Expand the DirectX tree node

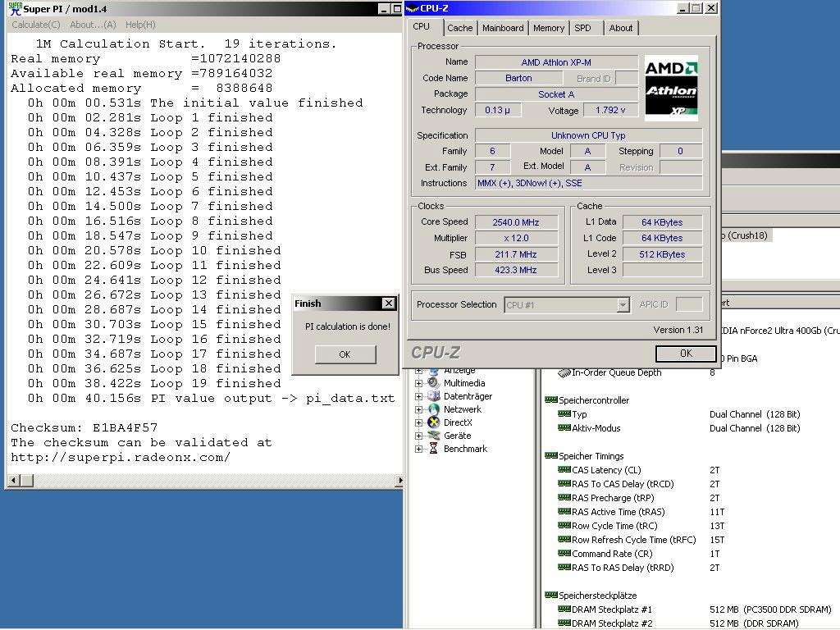[x=418, y=422]
